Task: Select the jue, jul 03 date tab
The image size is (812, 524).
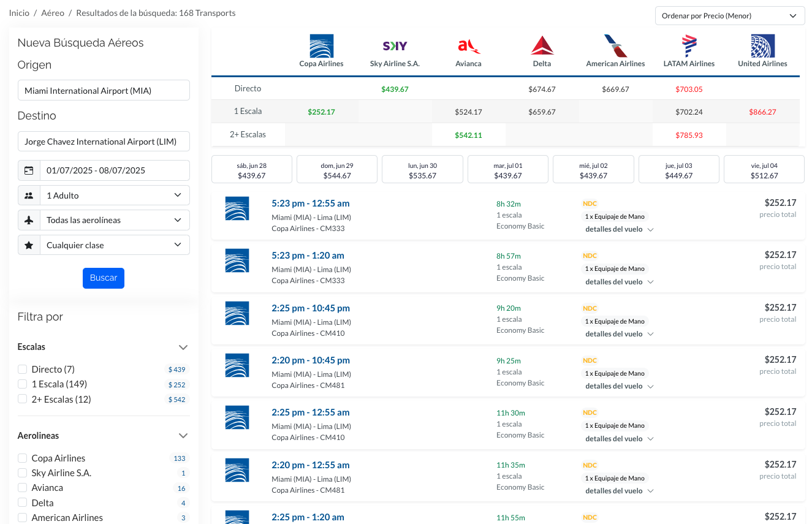Action: pos(679,170)
